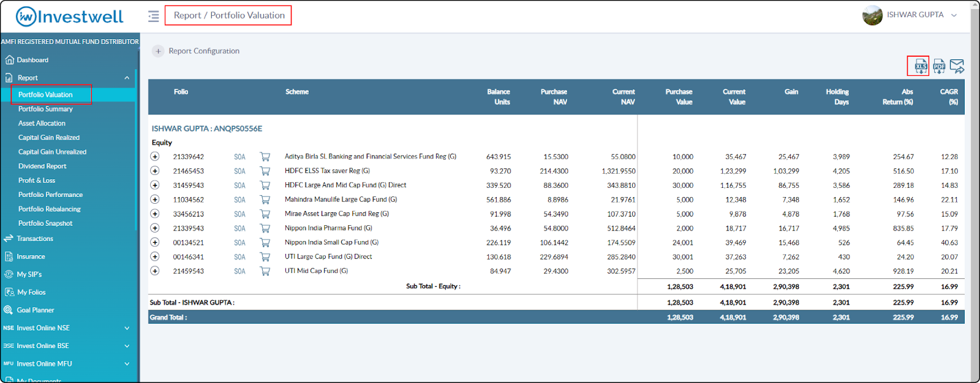This screenshot has height=383, width=980.
Task: Click cart icon for HDFC Large And Mid Cap
Action: click(x=265, y=185)
